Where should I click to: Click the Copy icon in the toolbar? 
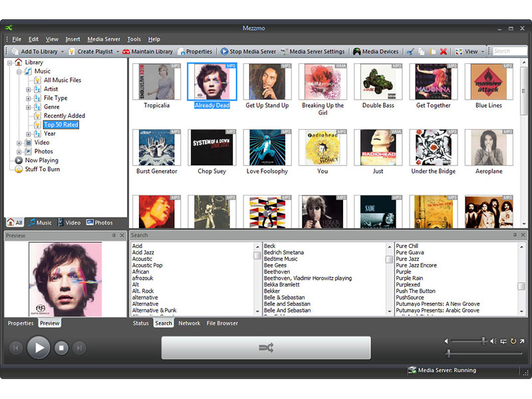click(x=422, y=52)
